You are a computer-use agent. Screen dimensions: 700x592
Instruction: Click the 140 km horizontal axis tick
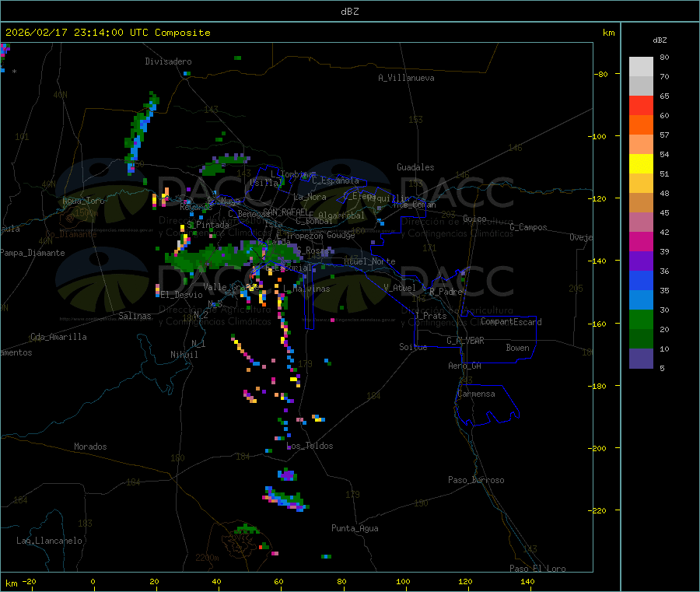coord(527,581)
